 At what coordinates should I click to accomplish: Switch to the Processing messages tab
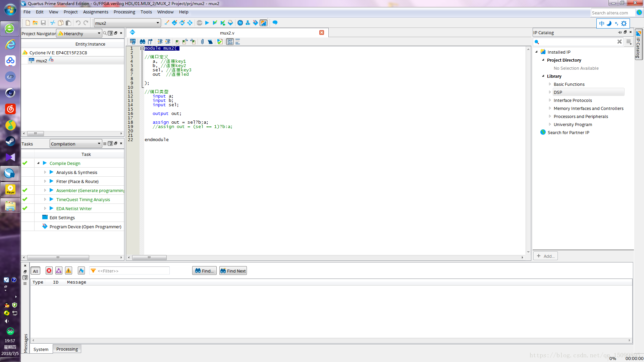[x=67, y=349]
